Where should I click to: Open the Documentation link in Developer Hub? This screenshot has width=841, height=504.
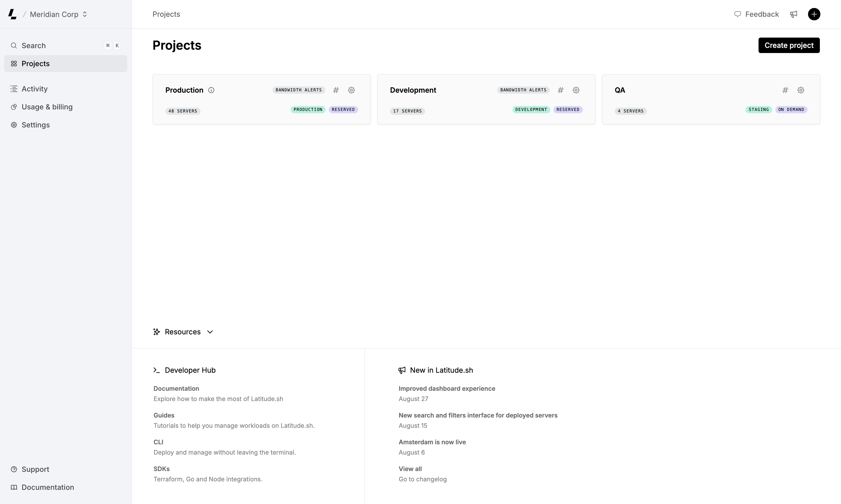point(176,388)
